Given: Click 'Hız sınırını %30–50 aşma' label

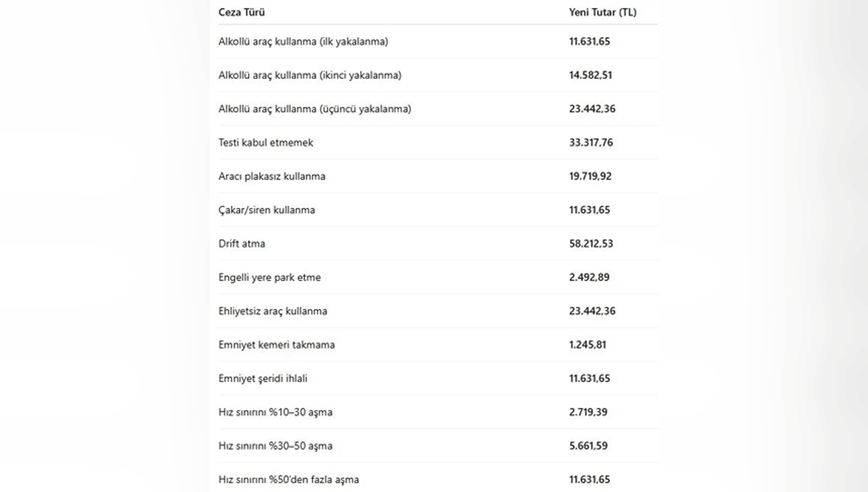Looking at the screenshot, I should click(x=276, y=446).
